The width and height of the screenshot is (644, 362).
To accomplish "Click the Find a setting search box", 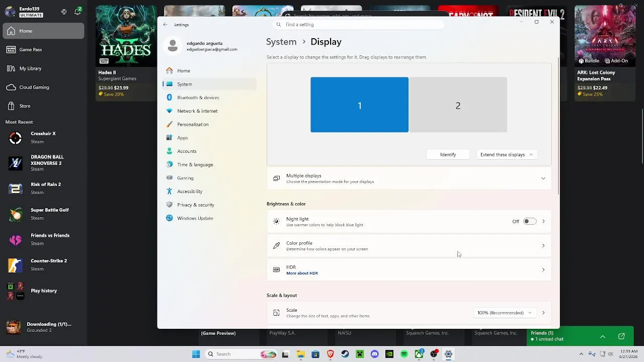I will pyautogui.click(x=358, y=24).
